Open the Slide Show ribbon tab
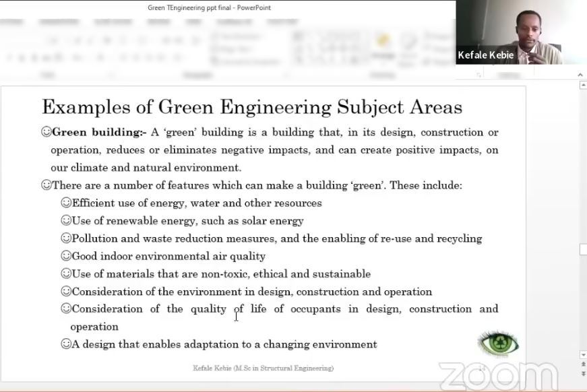 coord(113,22)
